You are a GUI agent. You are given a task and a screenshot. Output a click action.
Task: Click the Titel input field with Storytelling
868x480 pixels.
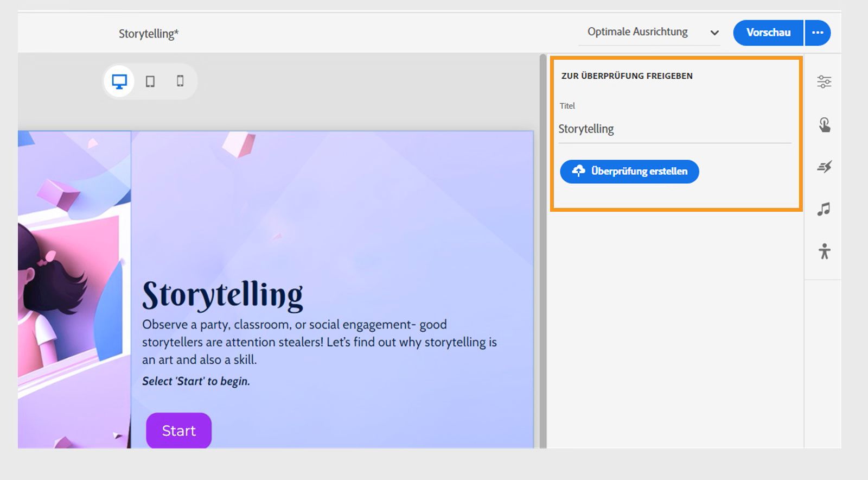click(x=675, y=129)
